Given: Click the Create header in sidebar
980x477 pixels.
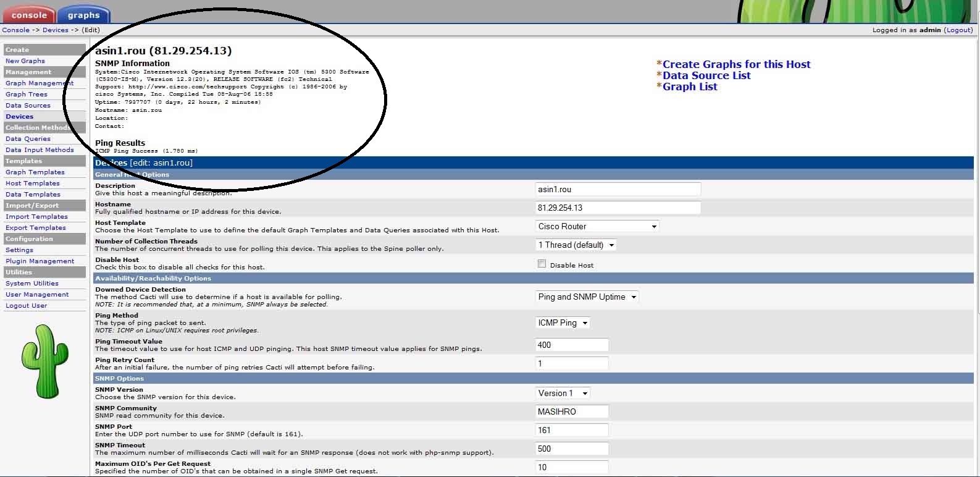Looking at the screenshot, I should point(44,50).
